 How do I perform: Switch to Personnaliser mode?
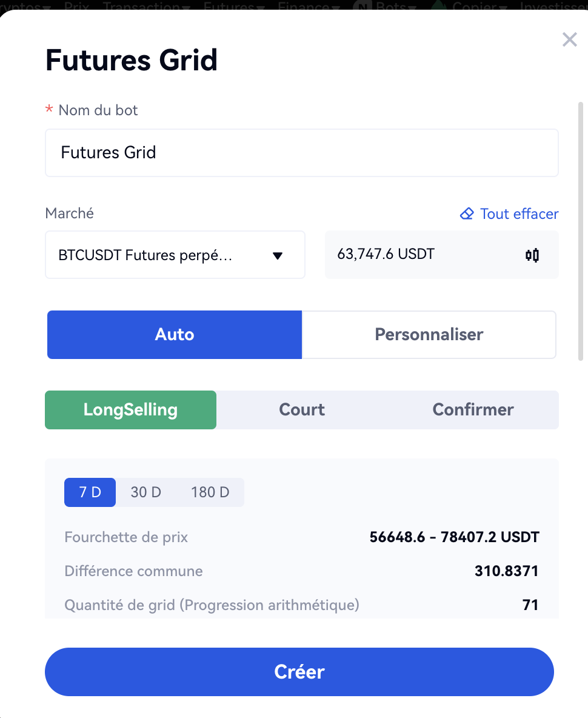pyautogui.click(x=429, y=335)
